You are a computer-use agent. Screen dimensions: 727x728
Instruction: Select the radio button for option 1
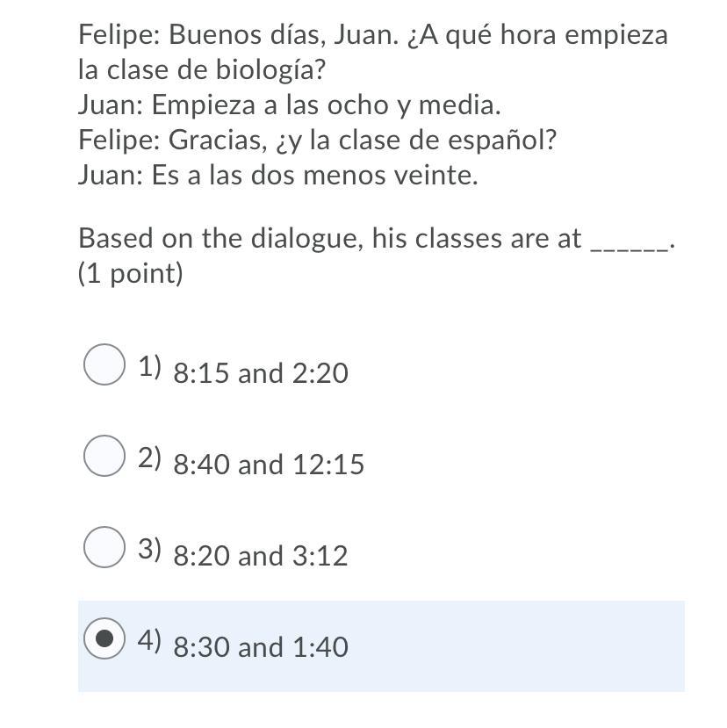pyautogui.click(x=104, y=364)
